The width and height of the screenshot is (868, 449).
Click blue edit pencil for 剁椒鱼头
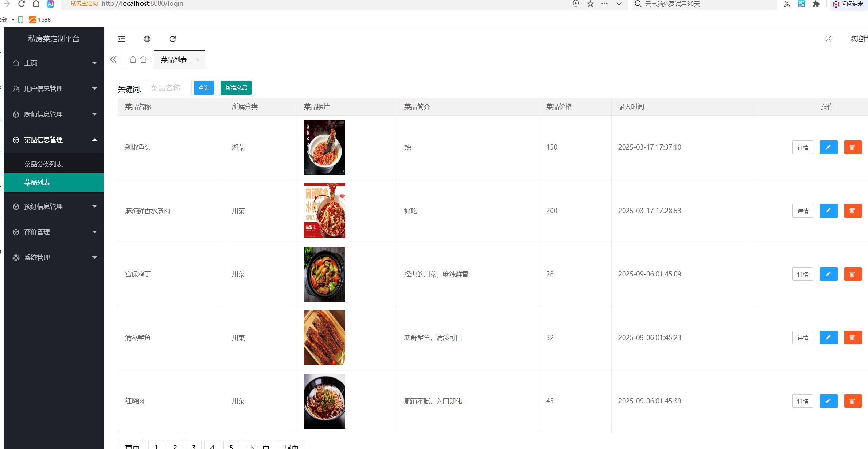828,147
